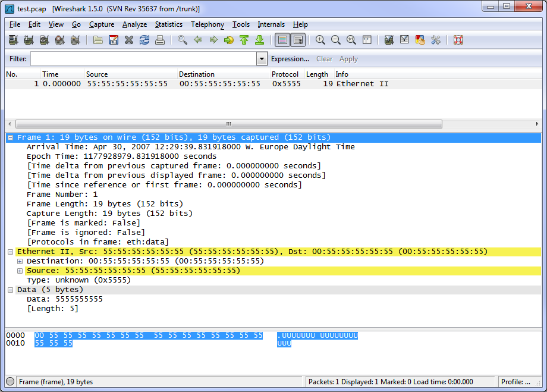
Task: Jump to the last packet icon
Action: click(x=260, y=40)
